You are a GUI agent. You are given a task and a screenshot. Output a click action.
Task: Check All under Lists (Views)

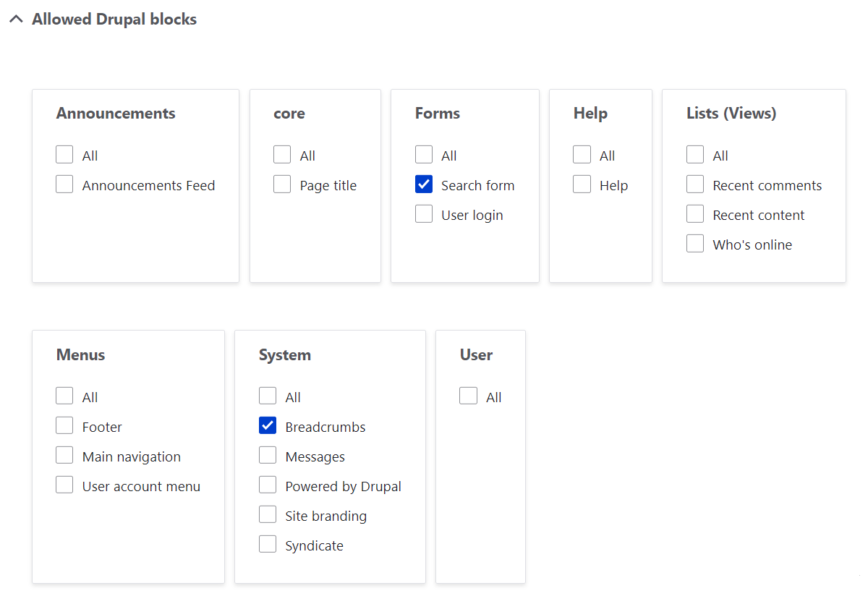695,154
